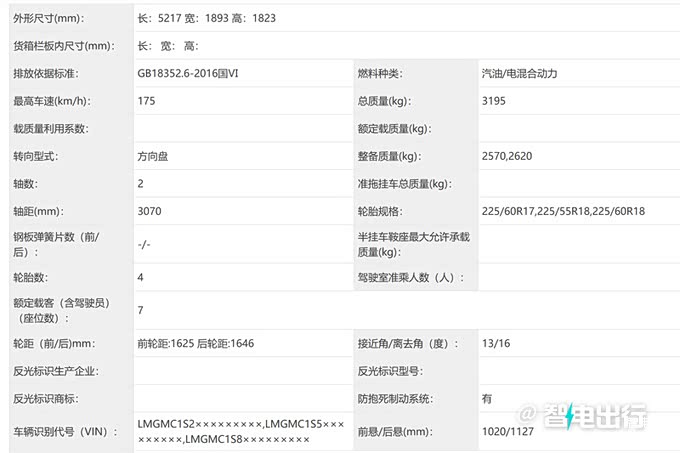Select the top speed value 175
Screen dimensions: 680x453
click(147, 101)
